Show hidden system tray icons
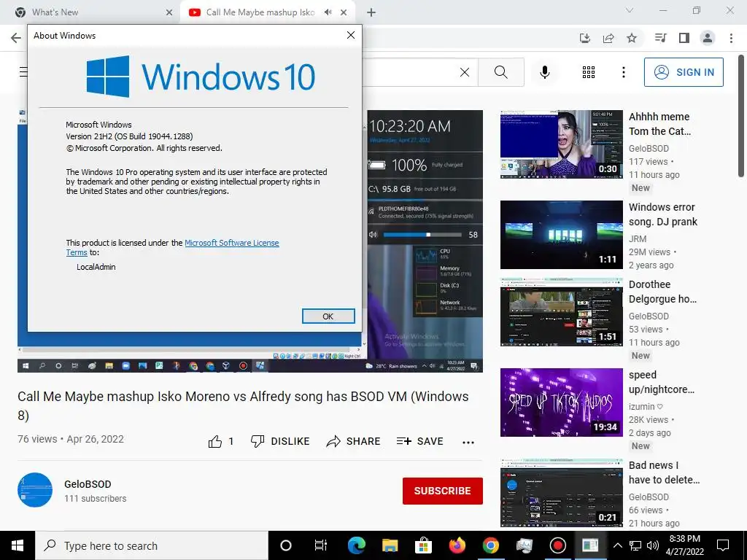 point(617,545)
